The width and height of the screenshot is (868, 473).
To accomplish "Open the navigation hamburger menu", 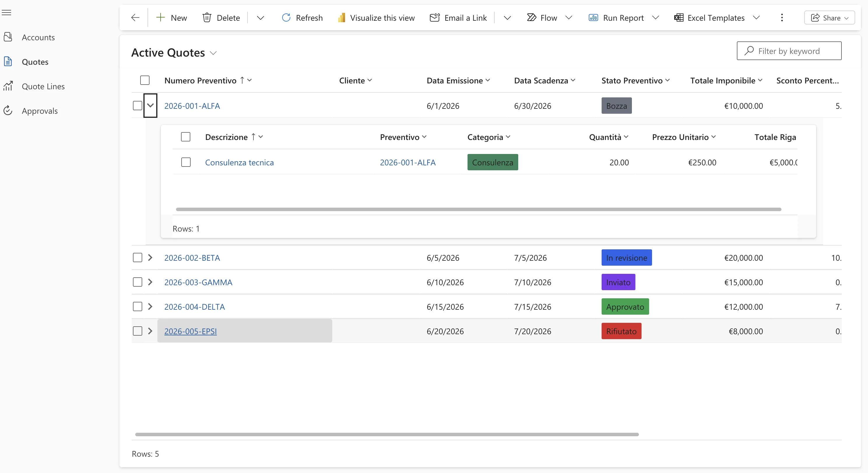I will (7, 13).
